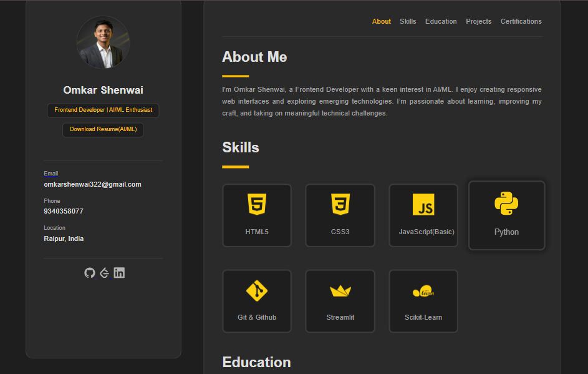
Task: Open the Certifications nav link
Action: (521, 21)
